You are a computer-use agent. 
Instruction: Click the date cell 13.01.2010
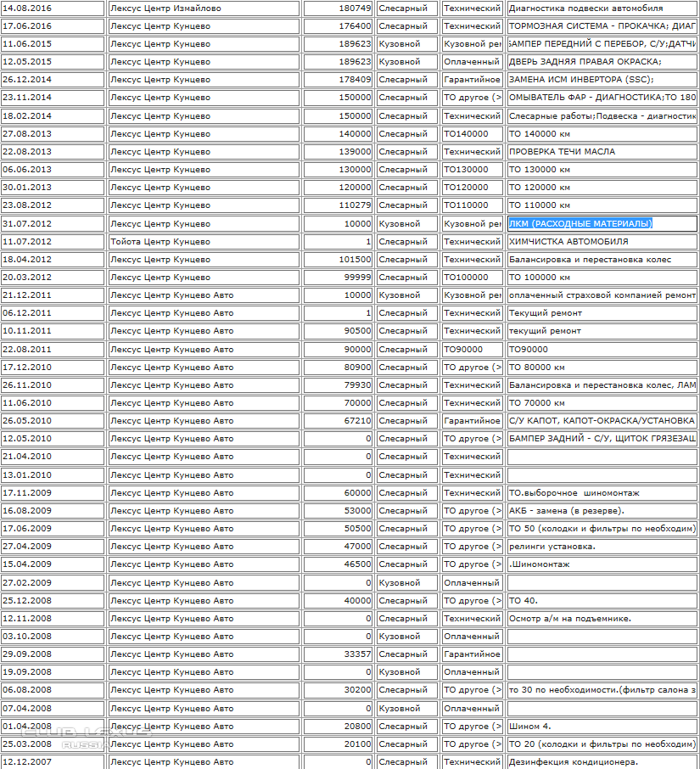53,474
